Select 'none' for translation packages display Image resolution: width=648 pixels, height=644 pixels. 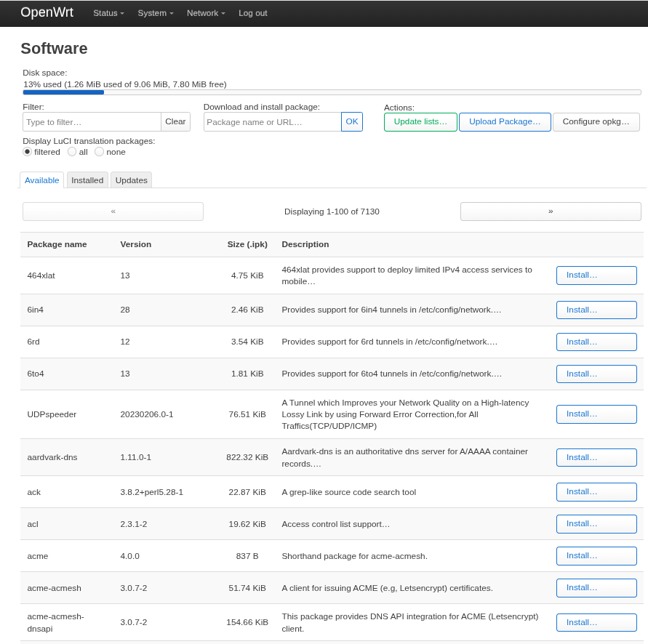pyautogui.click(x=100, y=152)
